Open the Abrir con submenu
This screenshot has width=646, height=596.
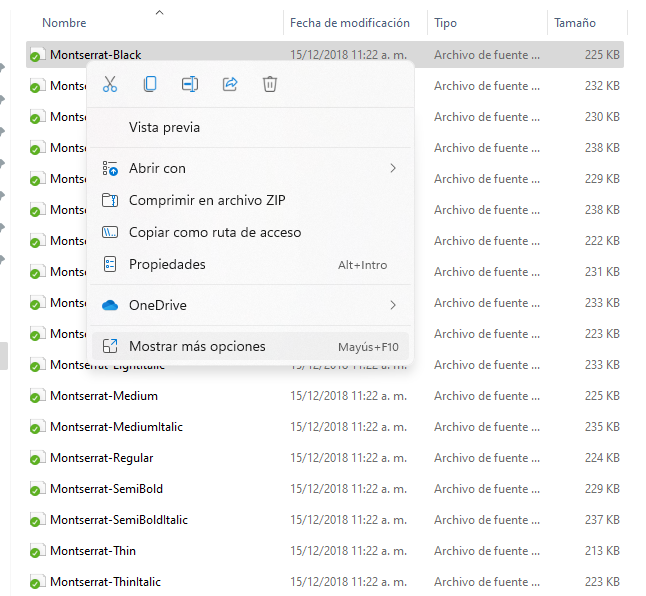(x=250, y=168)
